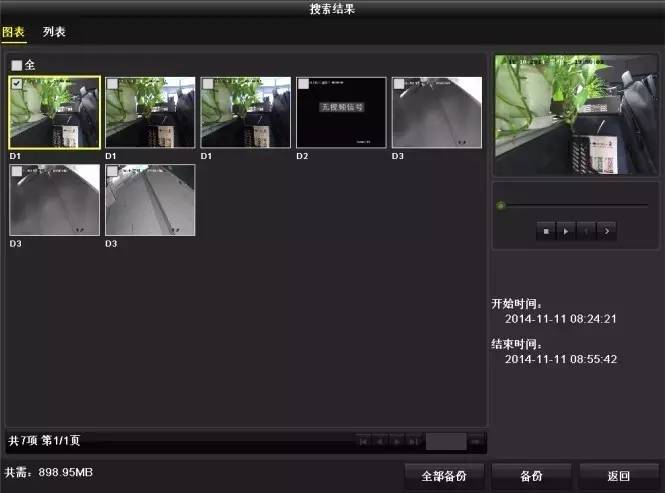Screen dimensions: 665x493
Task: Click the 备份 backup button
Action: coord(531,476)
